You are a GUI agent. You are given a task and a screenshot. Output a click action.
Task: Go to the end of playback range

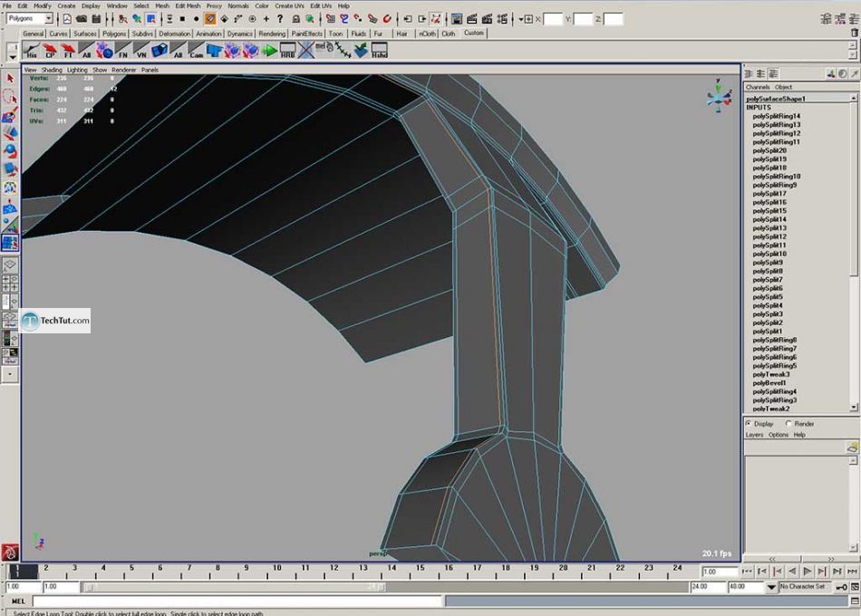point(852,572)
